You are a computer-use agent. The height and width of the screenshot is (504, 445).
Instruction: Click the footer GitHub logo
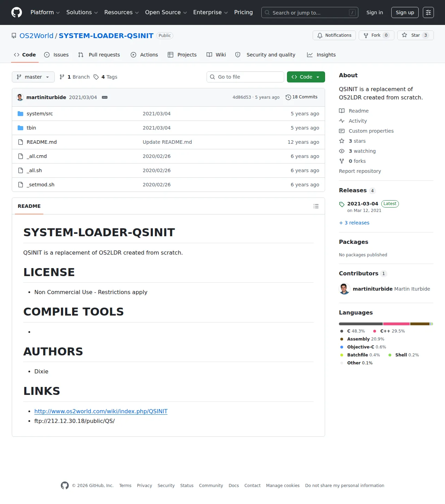point(65,486)
